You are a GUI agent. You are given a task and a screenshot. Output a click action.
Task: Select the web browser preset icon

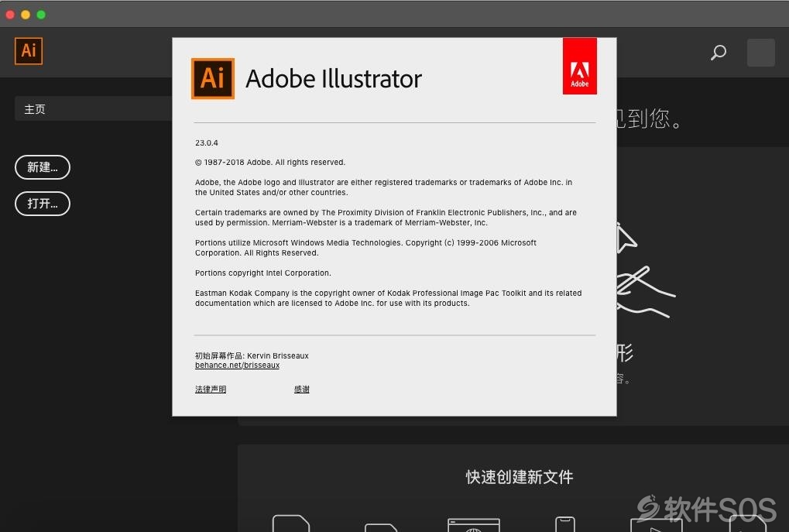474,525
